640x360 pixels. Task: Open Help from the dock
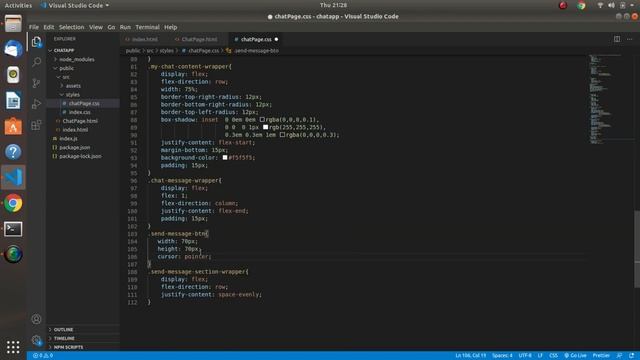point(13,152)
